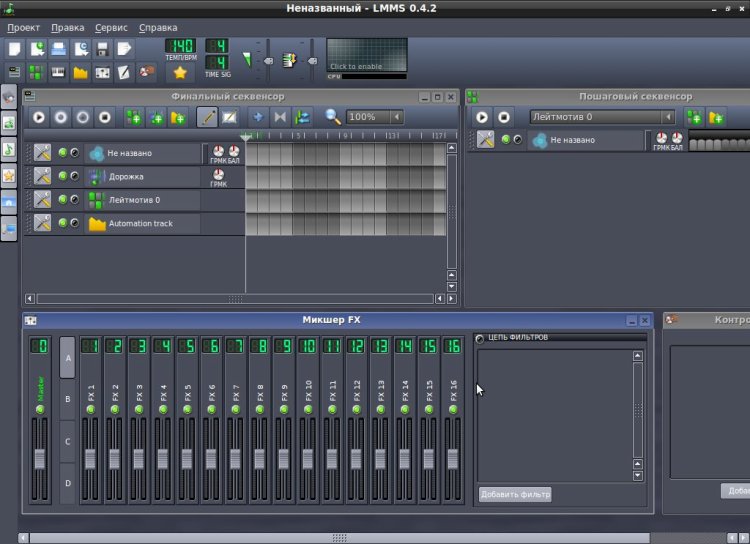Screen dimensions: 750x544
Task: Record button in Финальный секвенсор
Action: tap(61, 117)
